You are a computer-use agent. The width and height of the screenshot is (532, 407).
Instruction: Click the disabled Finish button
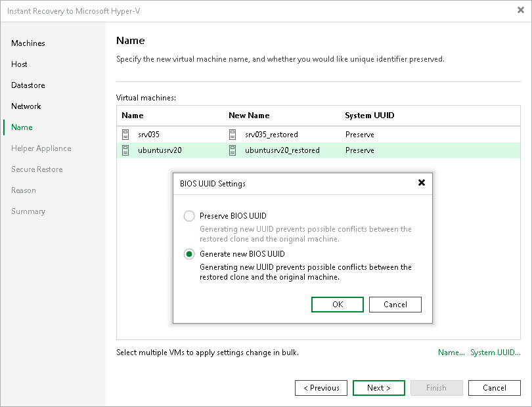pyautogui.click(x=437, y=388)
